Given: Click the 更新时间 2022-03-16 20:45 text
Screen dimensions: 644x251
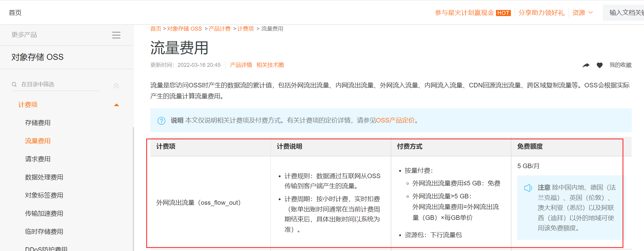Looking at the screenshot, I should click(186, 65).
